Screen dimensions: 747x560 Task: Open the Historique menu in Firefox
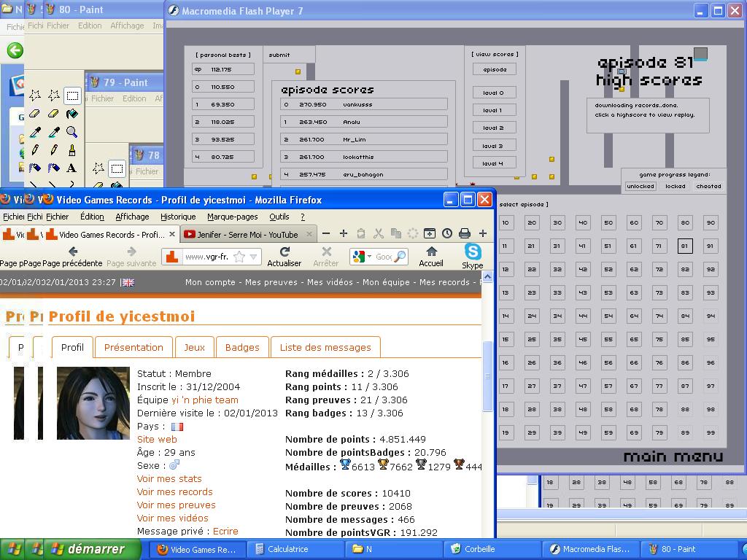178,217
